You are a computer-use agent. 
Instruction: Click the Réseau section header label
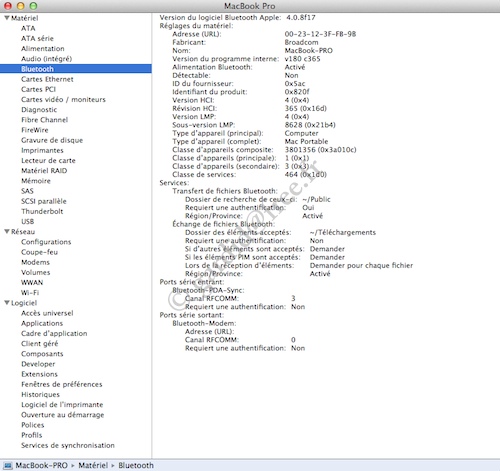[23, 232]
